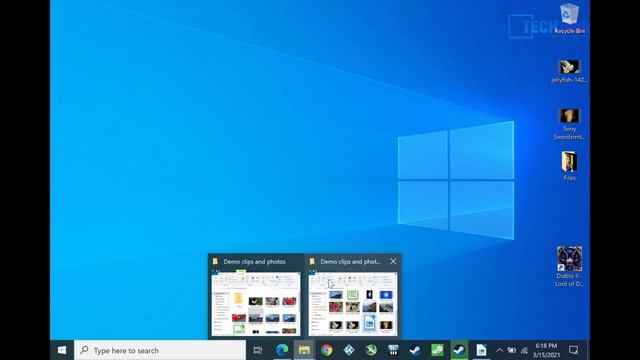
Task: Select Diablo II Lord of D shortcut
Action: pos(569,267)
